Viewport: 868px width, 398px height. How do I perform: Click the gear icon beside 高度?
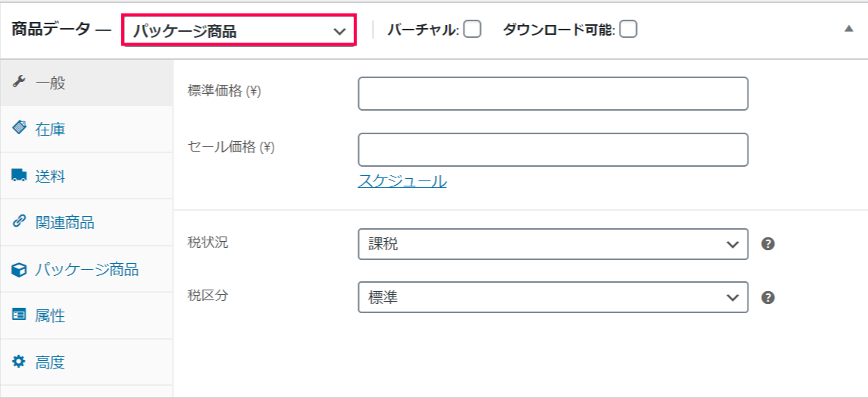coord(19,362)
